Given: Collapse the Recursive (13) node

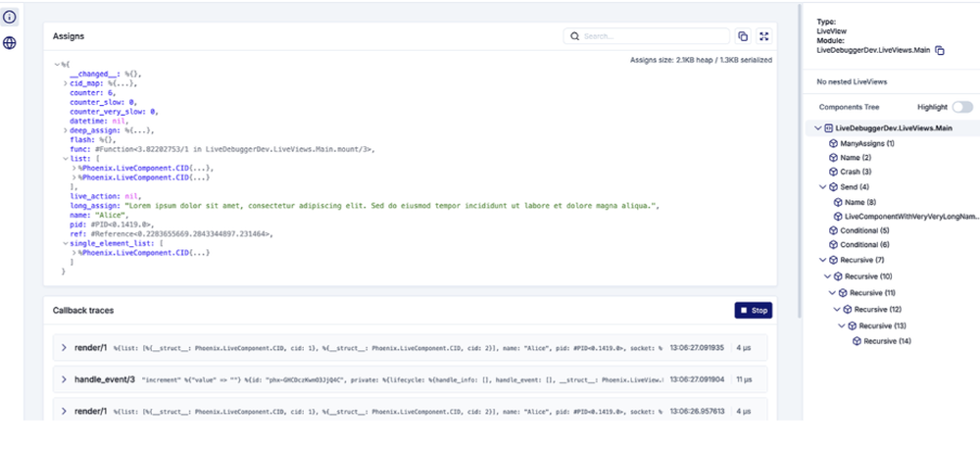Looking at the screenshot, I should pos(842,326).
